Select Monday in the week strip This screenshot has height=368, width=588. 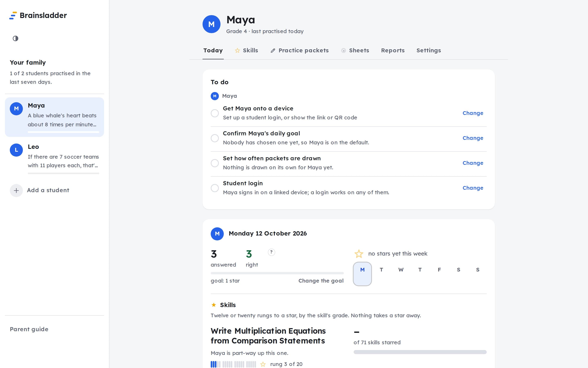coord(362,274)
